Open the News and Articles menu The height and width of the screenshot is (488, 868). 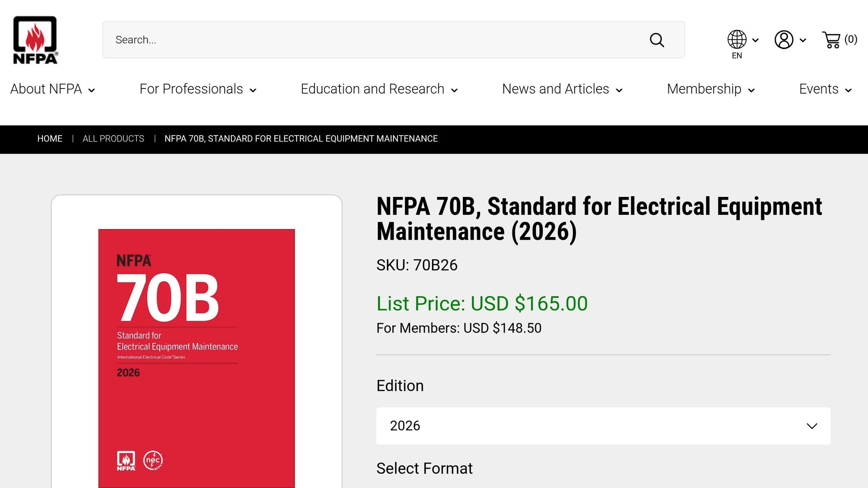coord(555,89)
